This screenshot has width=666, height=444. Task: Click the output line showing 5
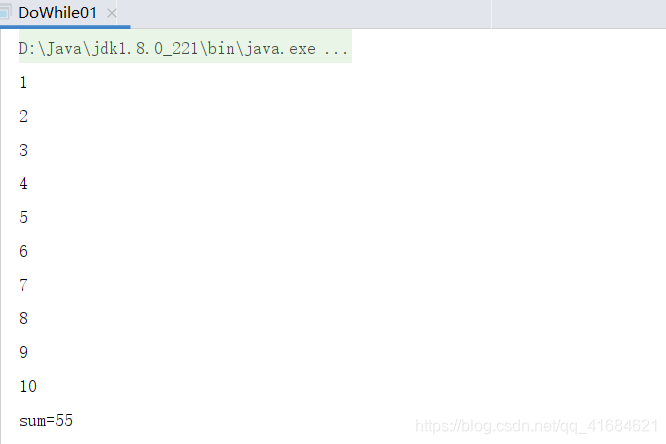point(23,217)
